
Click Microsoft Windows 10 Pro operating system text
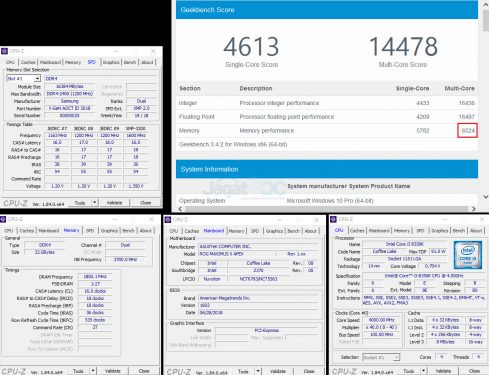coord(330,201)
